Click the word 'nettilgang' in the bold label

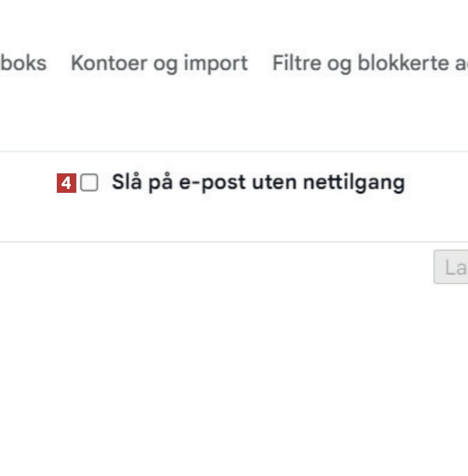(354, 183)
